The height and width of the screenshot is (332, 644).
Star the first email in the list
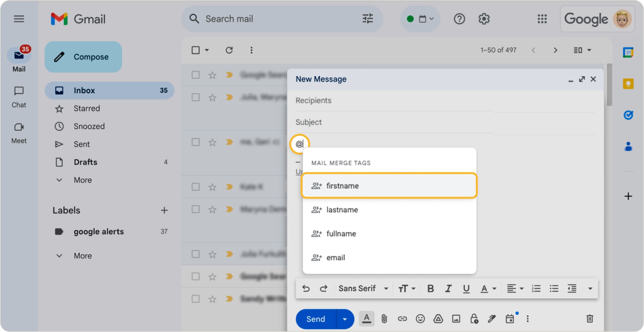click(x=212, y=75)
